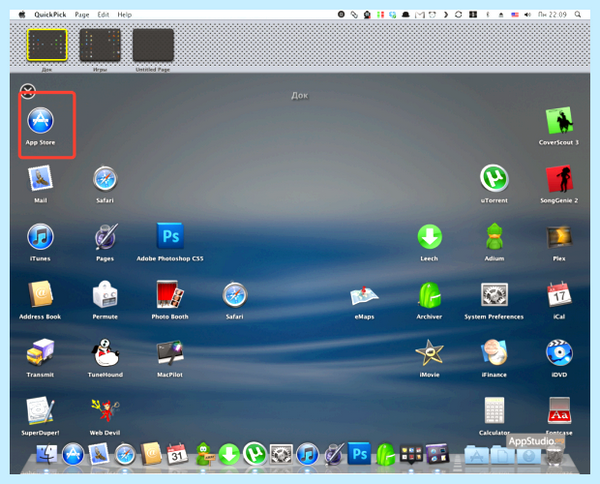Launch iMovie from the grid

click(429, 353)
